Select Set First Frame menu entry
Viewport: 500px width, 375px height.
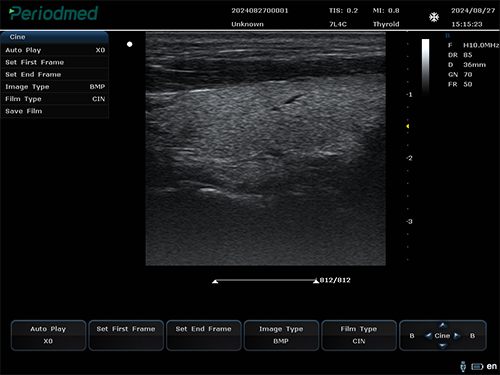[55, 62]
